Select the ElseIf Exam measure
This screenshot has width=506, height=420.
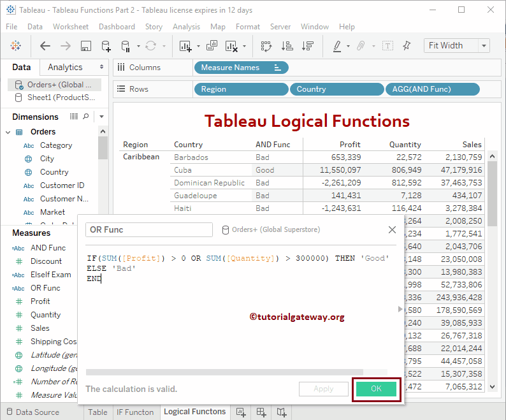tap(51, 275)
